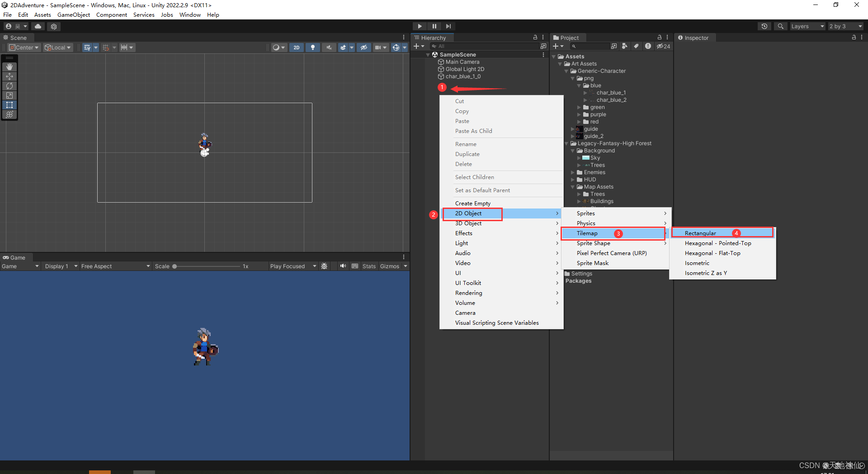Toggle Scene gizmos button
Screen dimensions: 868x474
[x=396, y=47]
